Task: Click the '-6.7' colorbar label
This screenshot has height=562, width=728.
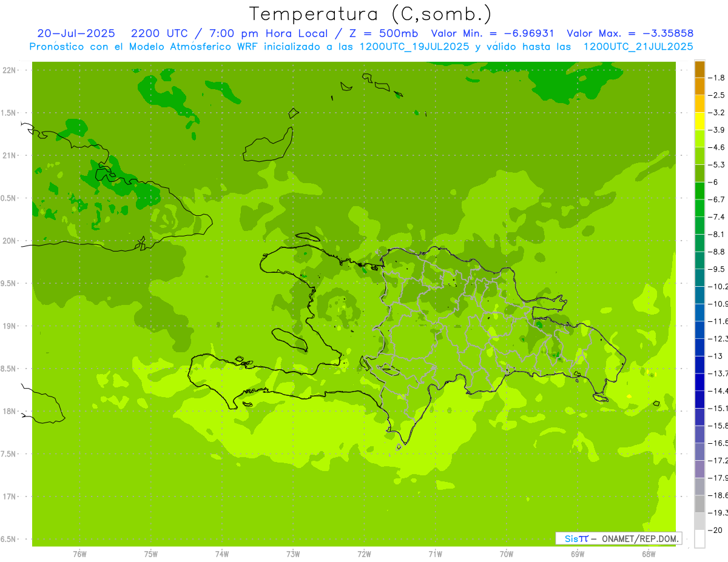Action: pyautogui.click(x=718, y=199)
